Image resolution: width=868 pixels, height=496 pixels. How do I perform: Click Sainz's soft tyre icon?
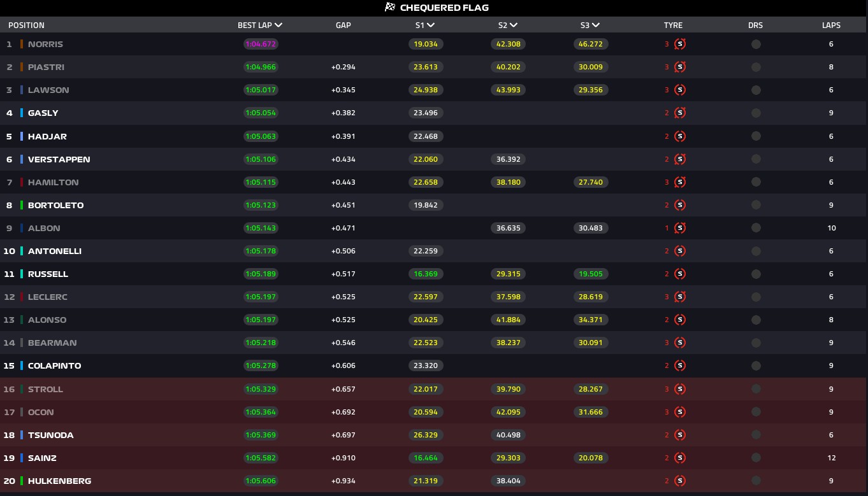[x=680, y=458]
